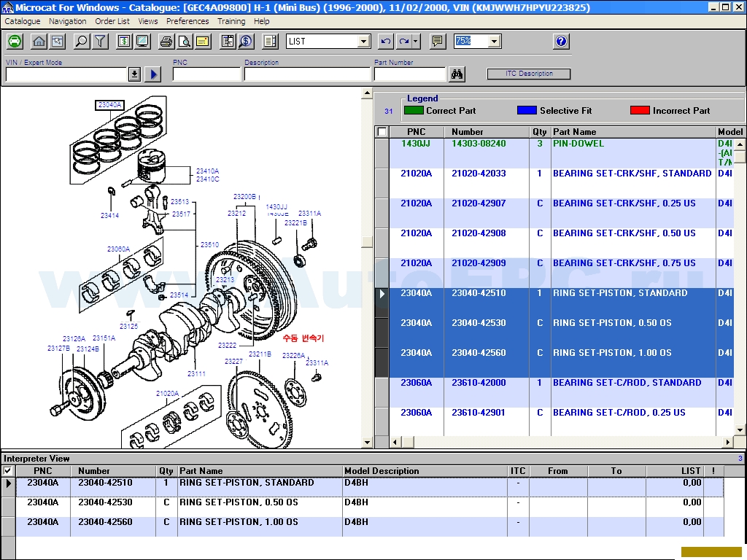747x560 pixels.
Task: Click callout 23111 in the diagram
Action: (196, 374)
